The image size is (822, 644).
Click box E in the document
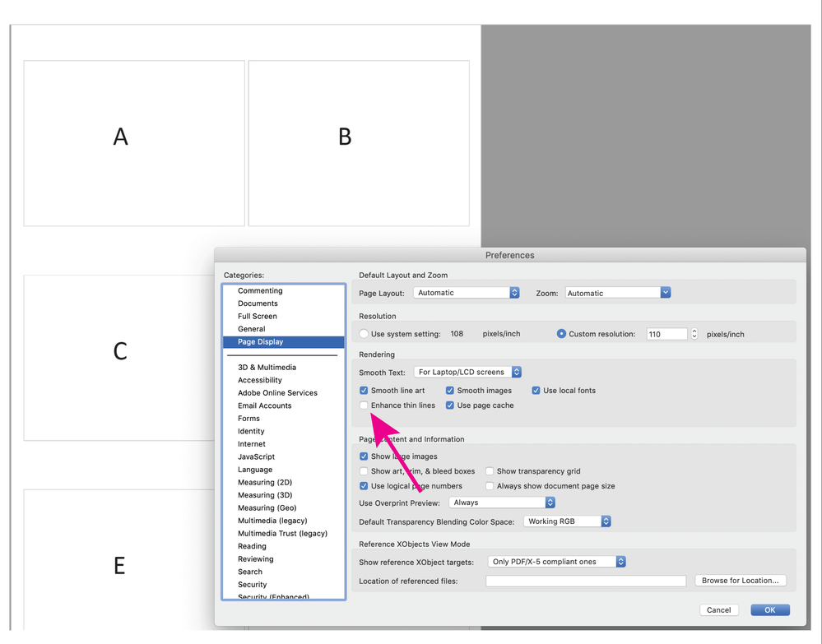[119, 559]
